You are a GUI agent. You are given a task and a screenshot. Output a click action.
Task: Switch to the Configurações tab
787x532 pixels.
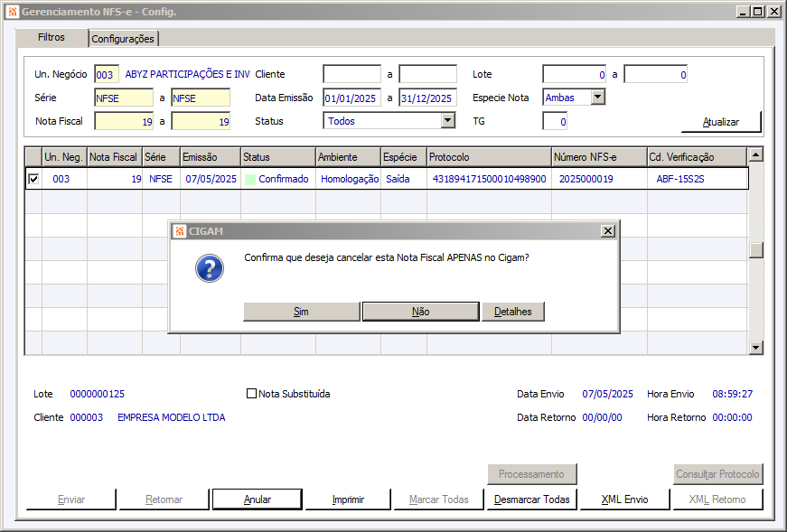point(123,39)
